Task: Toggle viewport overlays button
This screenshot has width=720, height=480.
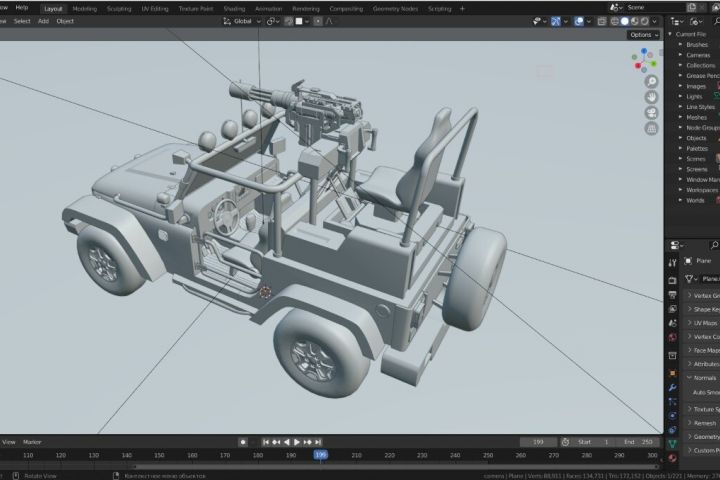Action: (x=579, y=21)
